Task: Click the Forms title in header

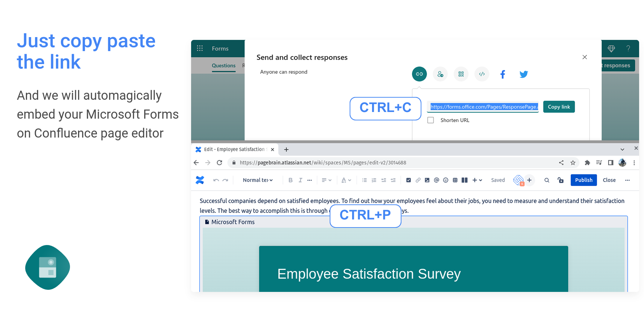Action: point(220,49)
